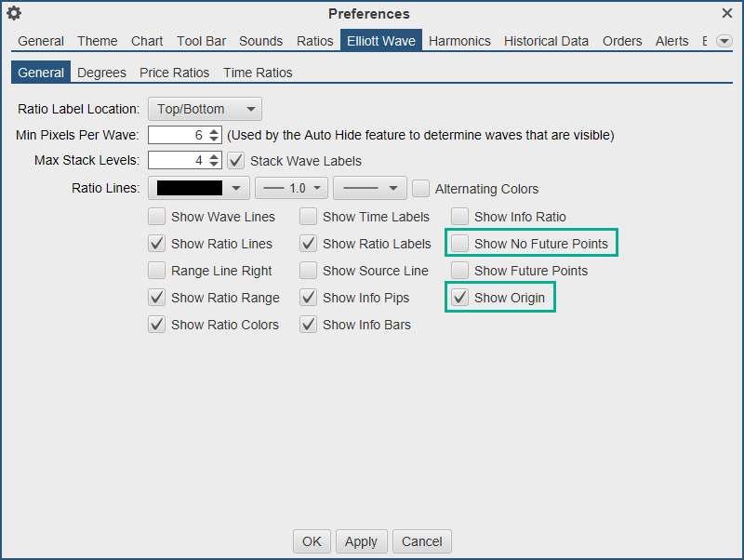Enable Alternating Colors option
Screen dimensions: 744x560
pyautogui.click(x=421, y=189)
